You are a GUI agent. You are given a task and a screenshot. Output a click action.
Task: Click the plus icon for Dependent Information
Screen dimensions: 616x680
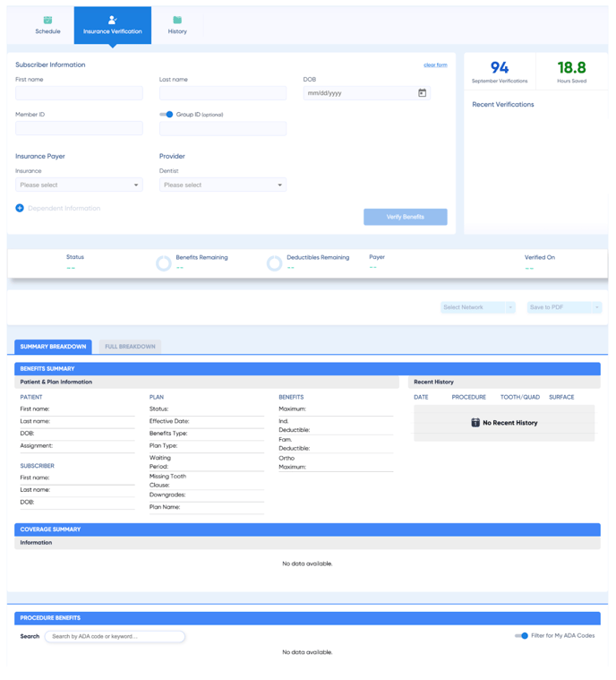20,208
